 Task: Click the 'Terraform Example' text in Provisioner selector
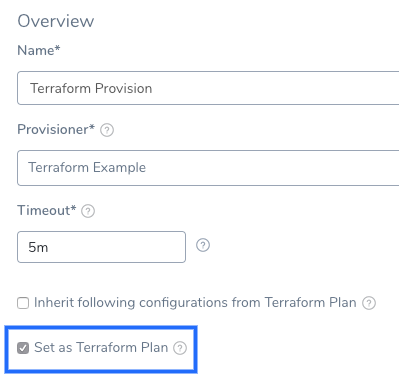tap(87, 167)
